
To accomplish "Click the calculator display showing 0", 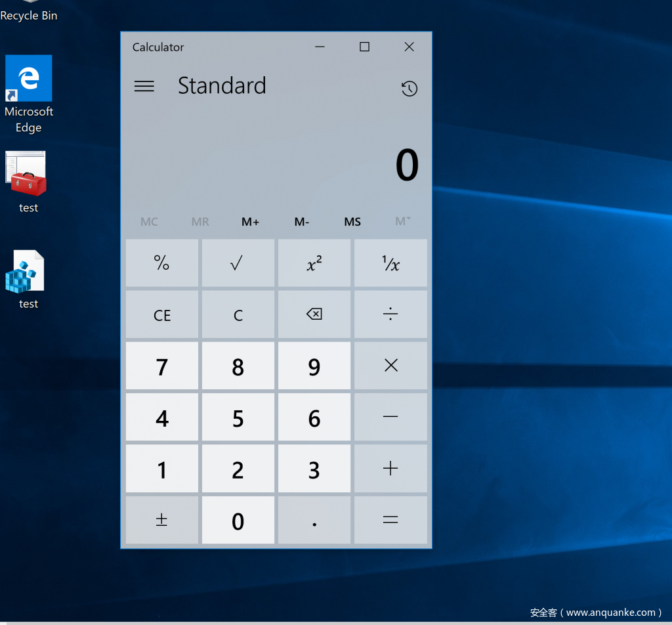I will pos(406,165).
